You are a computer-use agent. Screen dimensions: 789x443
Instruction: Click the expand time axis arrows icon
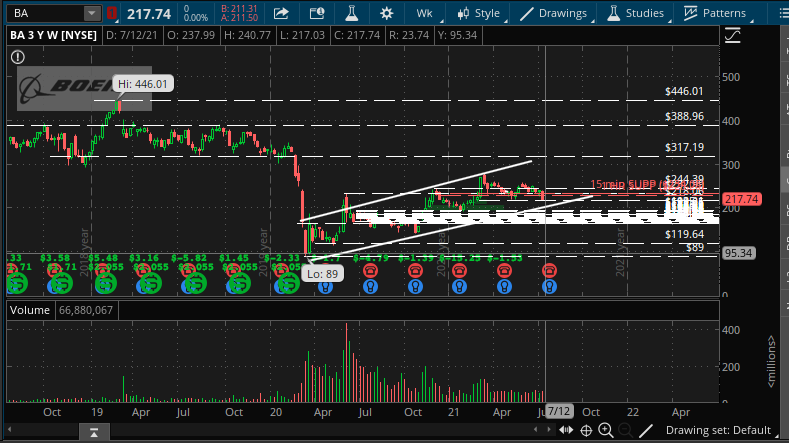(566, 430)
